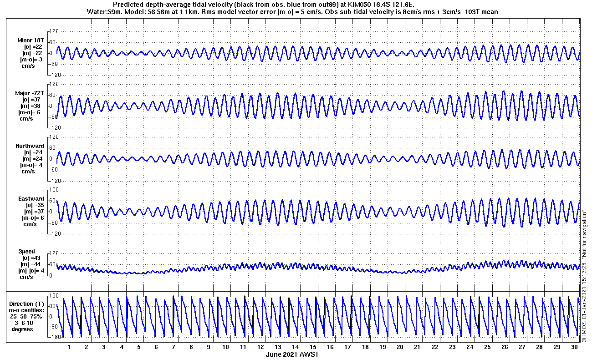Click date label '23' on the x-axis
This screenshot has width=592, height=364.
point(452,347)
